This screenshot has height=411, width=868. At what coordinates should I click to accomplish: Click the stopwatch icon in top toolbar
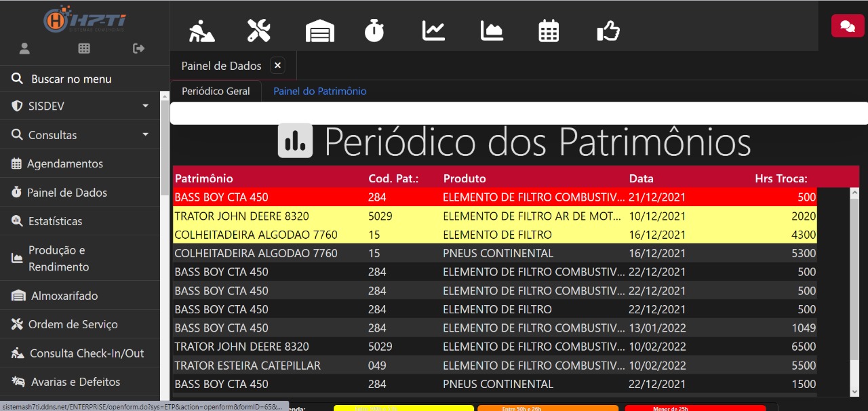pos(374,31)
